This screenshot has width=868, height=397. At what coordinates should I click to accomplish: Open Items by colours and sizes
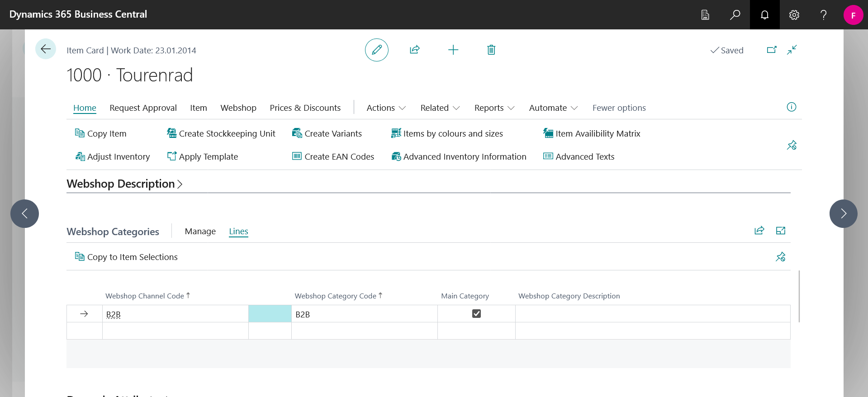(x=447, y=133)
